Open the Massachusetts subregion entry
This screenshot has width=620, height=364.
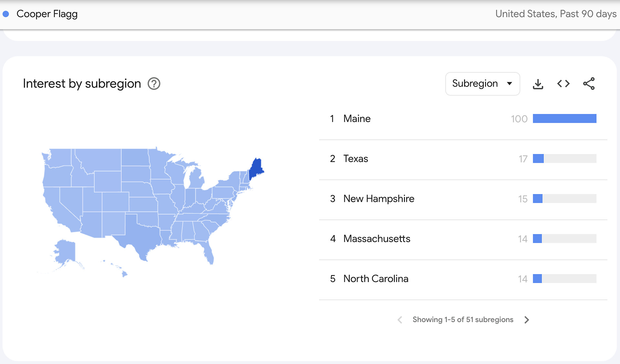[377, 239]
